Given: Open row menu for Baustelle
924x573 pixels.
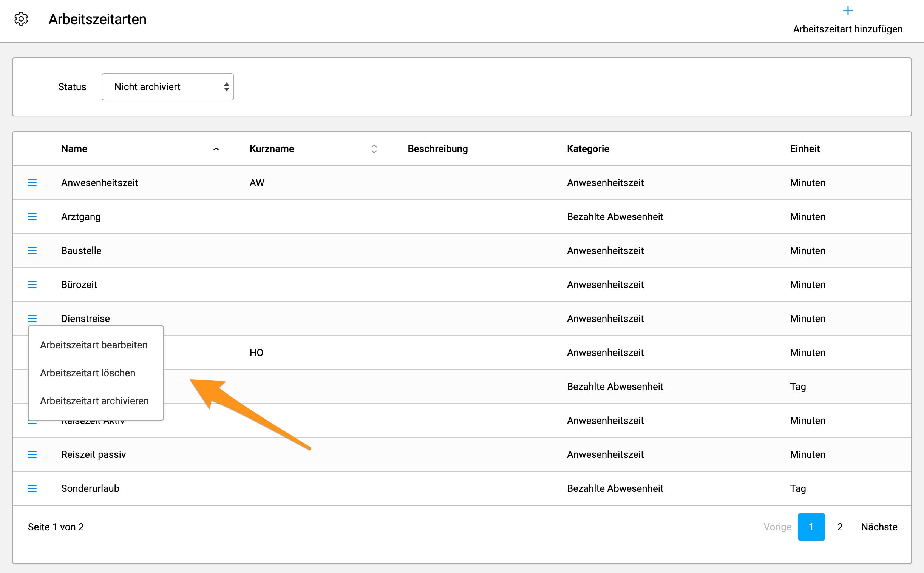Looking at the screenshot, I should point(32,251).
